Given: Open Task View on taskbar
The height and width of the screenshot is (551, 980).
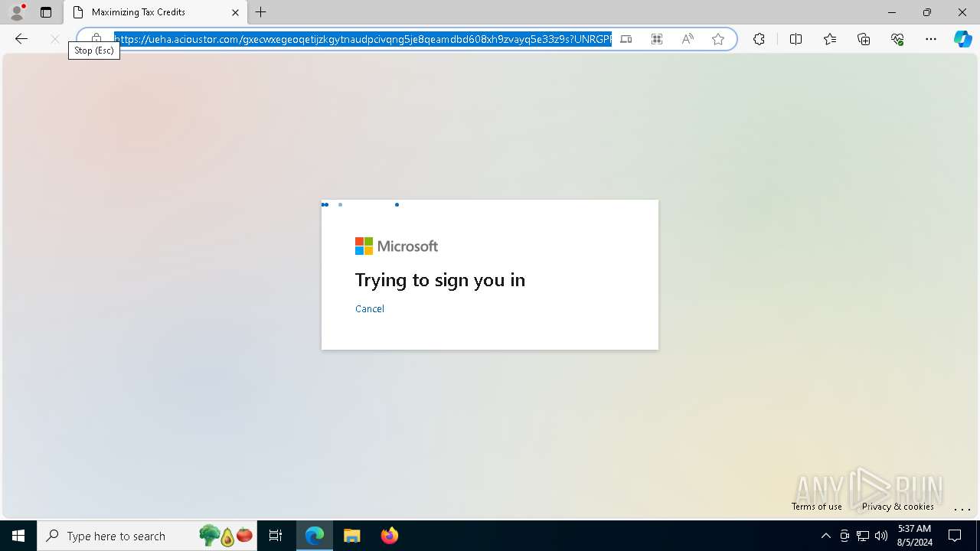Looking at the screenshot, I should click(x=276, y=536).
